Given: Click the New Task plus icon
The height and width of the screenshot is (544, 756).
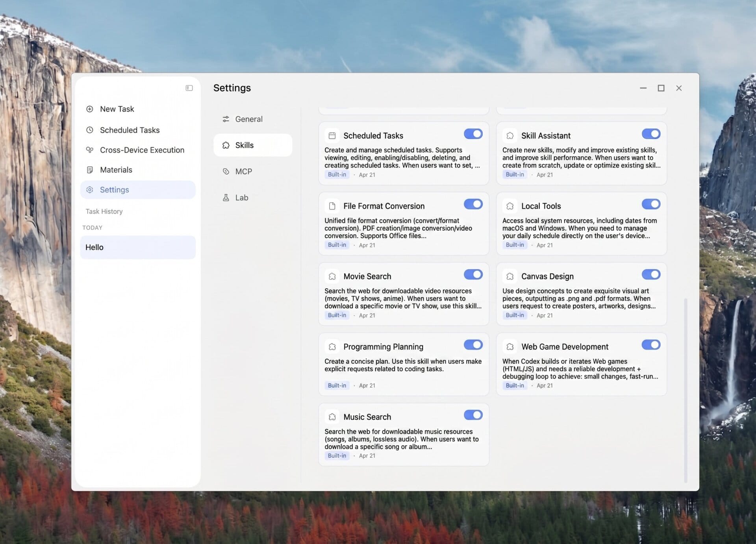Looking at the screenshot, I should (90, 109).
